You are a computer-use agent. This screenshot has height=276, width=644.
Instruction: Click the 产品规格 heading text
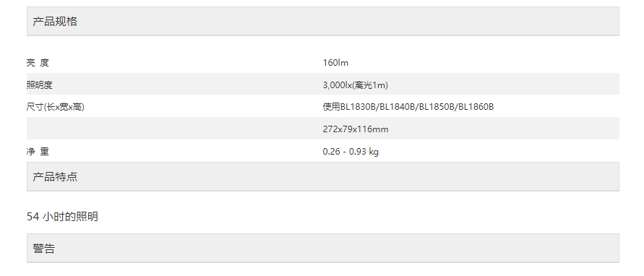point(55,22)
